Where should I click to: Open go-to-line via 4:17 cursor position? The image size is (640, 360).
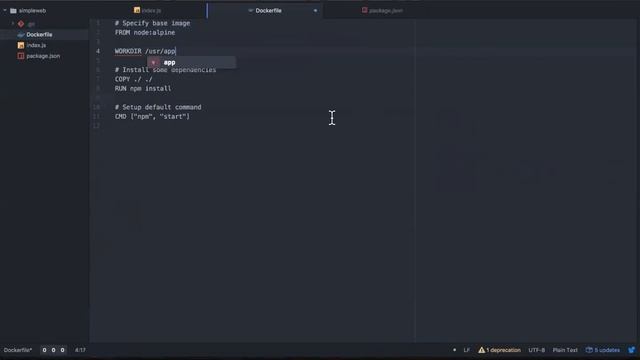(80, 350)
